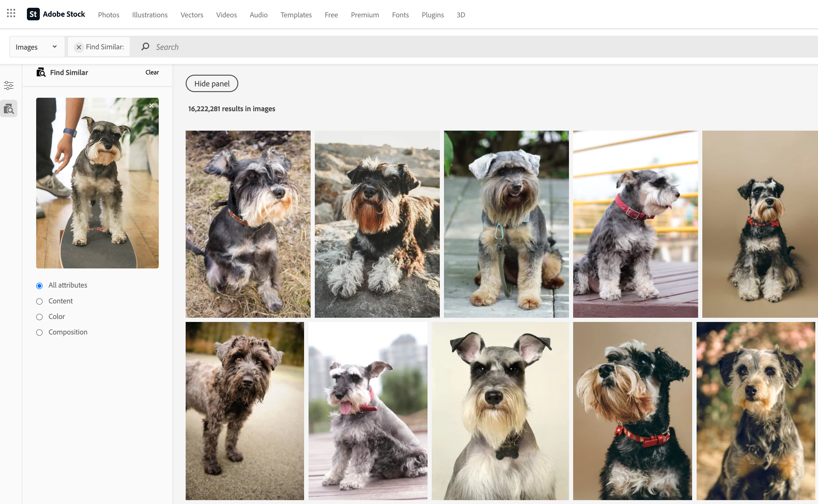The height and width of the screenshot is (504, 818).
Task: Click the Find Similar panel header icon
Action: [x=41, y=72]
